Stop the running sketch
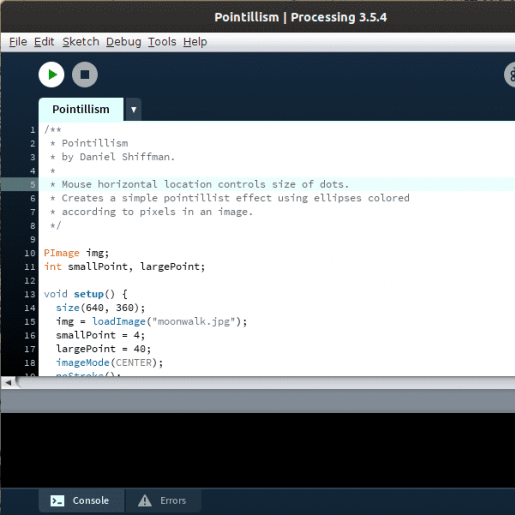Viewport: 515px width, 515px height. click(85, 75)
